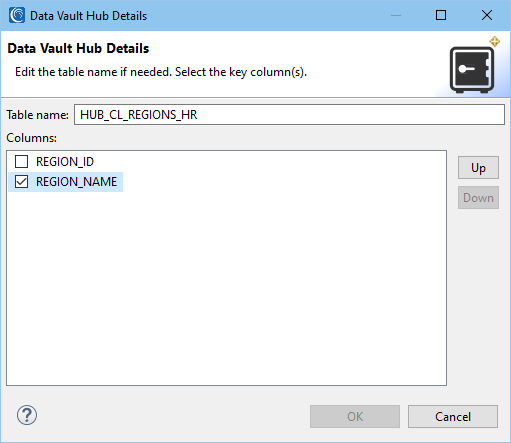Image resolution: width=511 pixels, height=443 pixels.
Task: Select the REGION_NAME column row label
Action: (x=77, y=182)
